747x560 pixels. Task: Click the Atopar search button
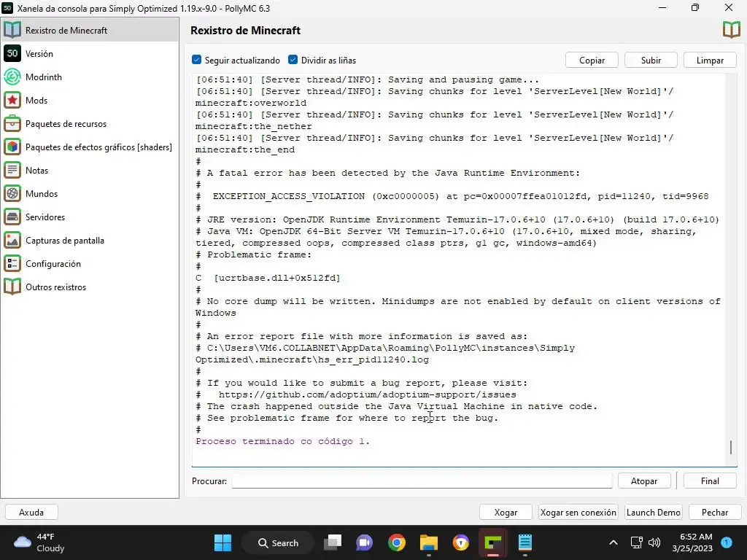(644, 481)
